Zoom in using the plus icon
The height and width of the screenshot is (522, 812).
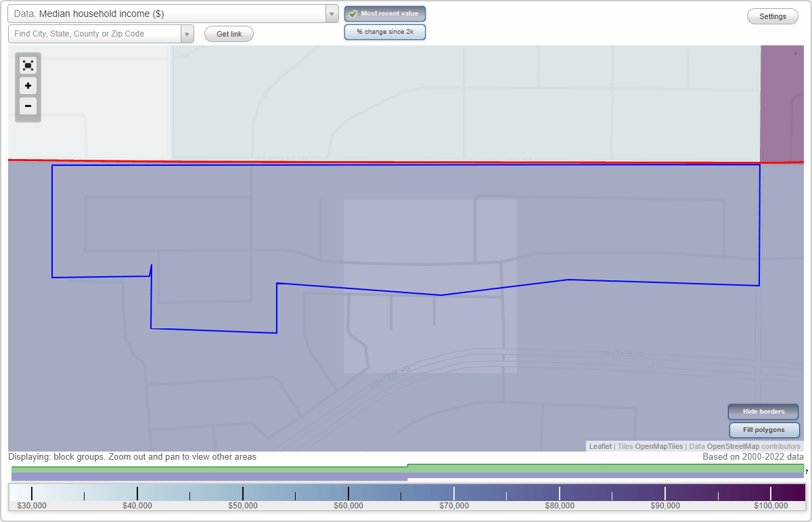coord(28,86)
